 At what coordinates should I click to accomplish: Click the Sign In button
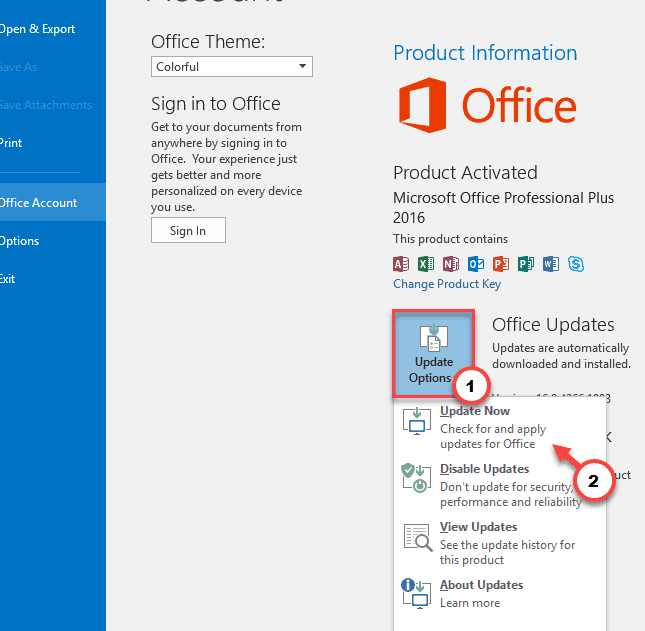(x=188, y=230)
